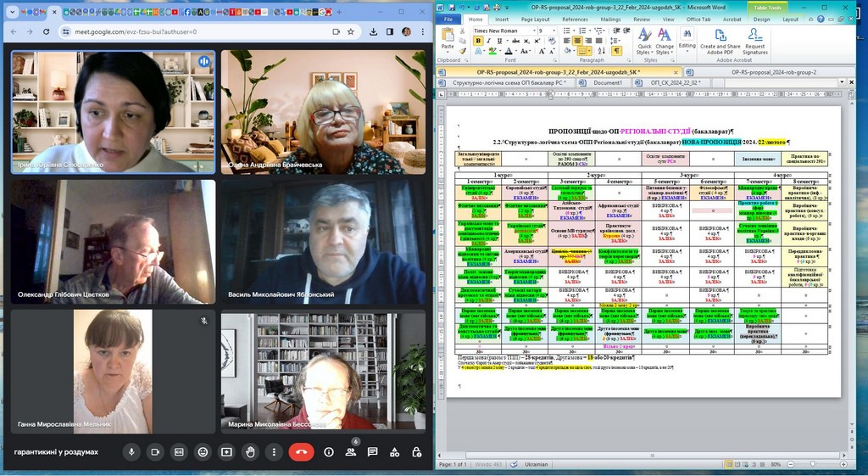
Task: Click the Request Signatures button in Word
Action: point(754,42)
